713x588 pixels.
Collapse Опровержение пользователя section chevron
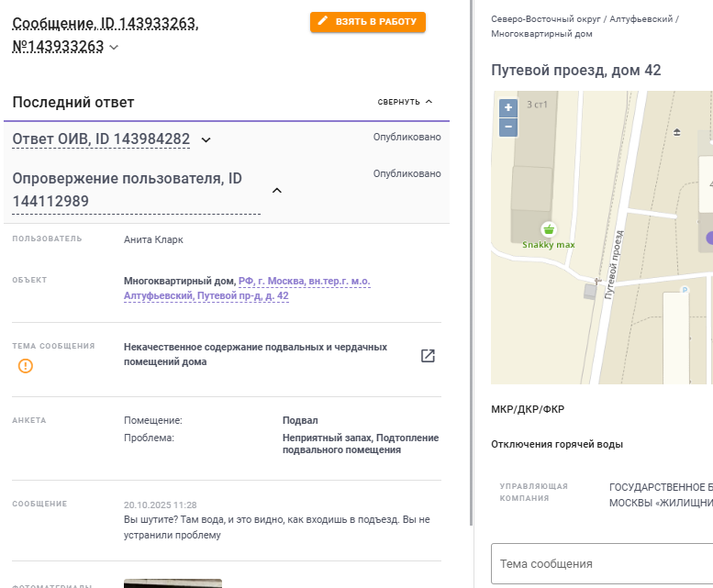point(277,190)
